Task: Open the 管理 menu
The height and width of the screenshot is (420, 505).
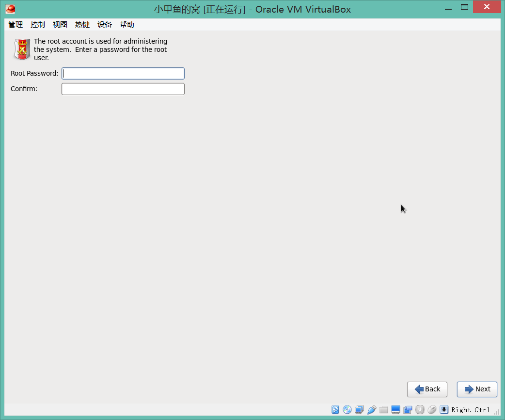Action: point(16,25)
